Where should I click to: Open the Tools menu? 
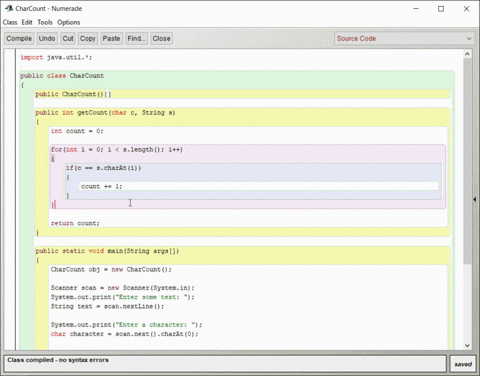coord(45,22)
